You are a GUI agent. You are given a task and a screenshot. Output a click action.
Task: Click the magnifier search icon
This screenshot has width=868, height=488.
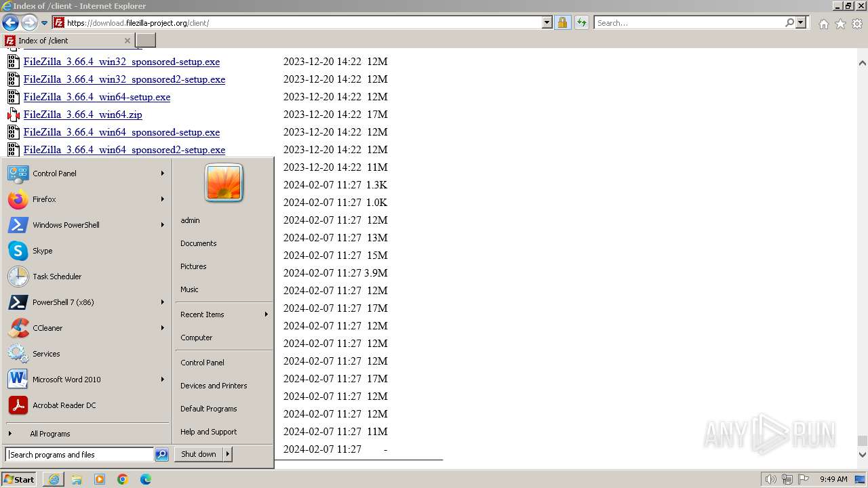click(x=789, y=23)
